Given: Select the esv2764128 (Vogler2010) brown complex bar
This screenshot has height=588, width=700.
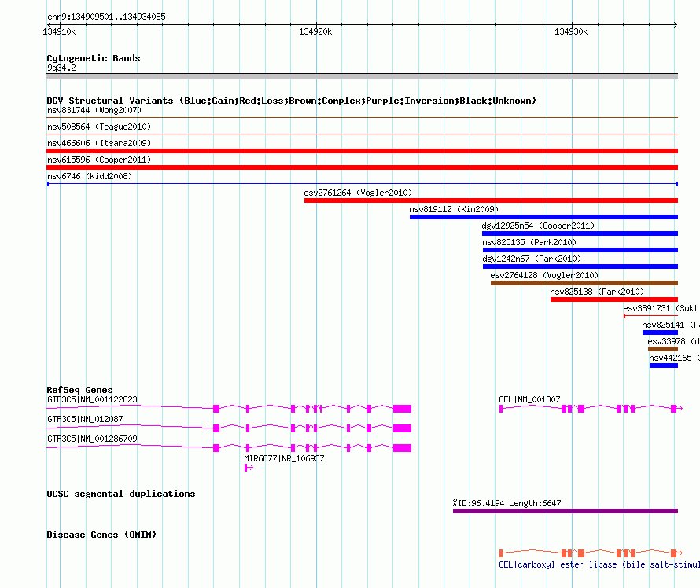Looking at the screenshot, I should pos(584,283).
